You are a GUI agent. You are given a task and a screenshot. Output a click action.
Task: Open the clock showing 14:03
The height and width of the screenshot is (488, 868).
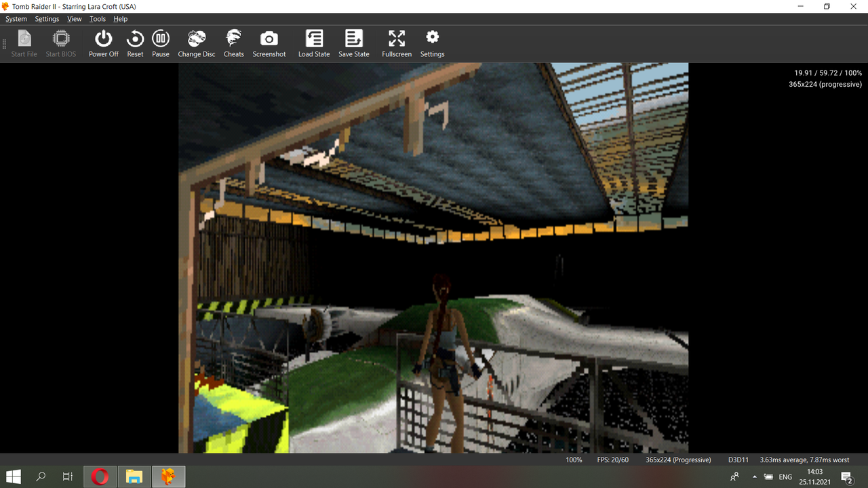(815, 476)
